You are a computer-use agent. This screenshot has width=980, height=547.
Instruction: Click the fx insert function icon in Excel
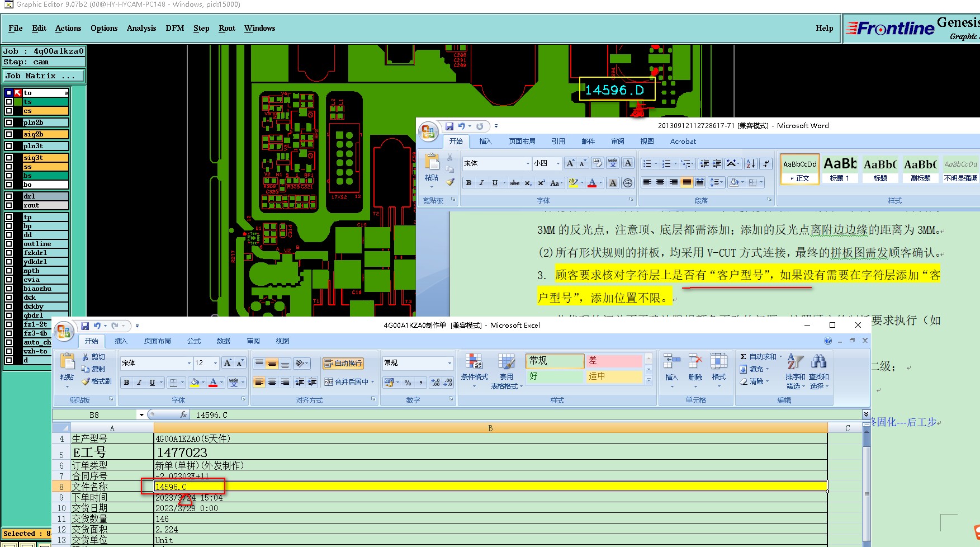point(183,415)
